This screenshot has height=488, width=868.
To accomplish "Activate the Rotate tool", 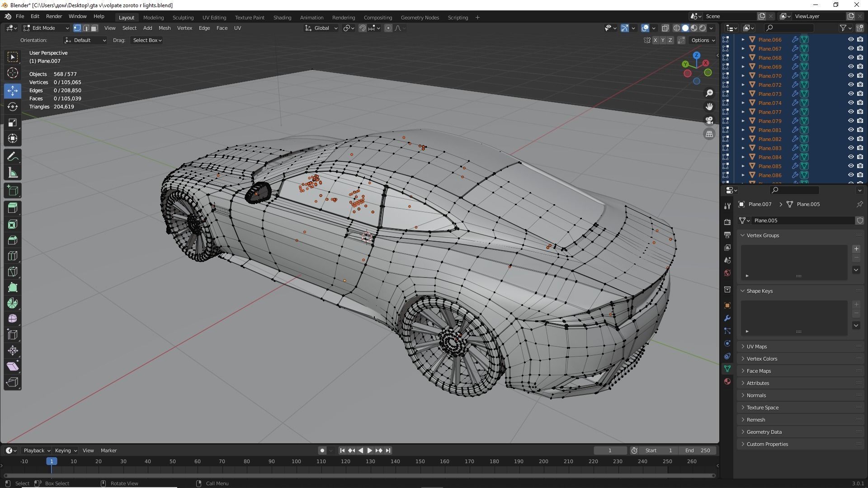I will pos(13,107).
